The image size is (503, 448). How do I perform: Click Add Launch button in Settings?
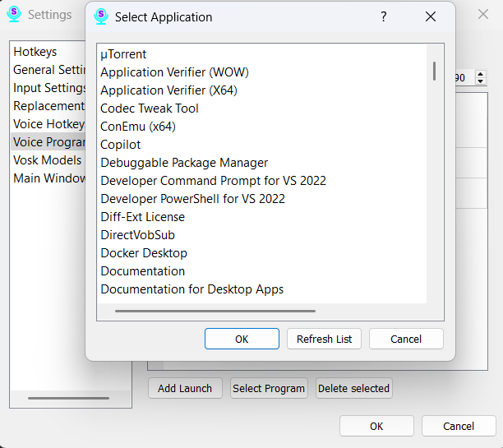[185, 388]
